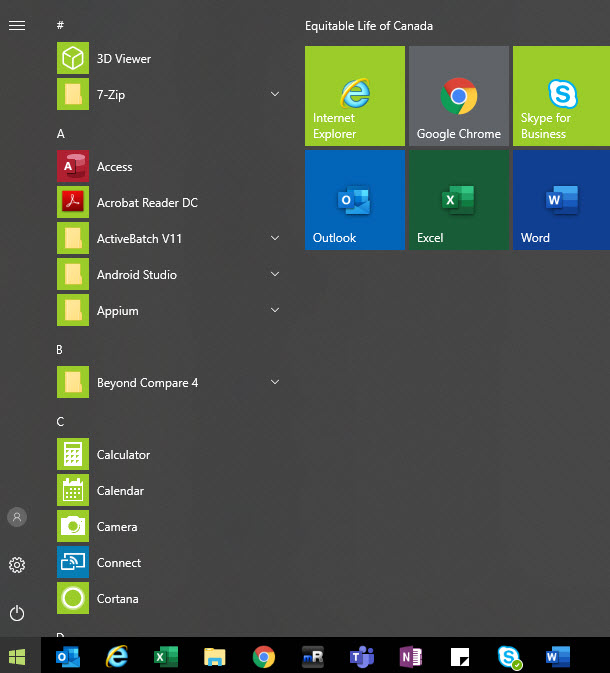This screenshot has width=610, height=673.
Task: Open Sticky Notes from the taskbar
Action: coord(460,657)
